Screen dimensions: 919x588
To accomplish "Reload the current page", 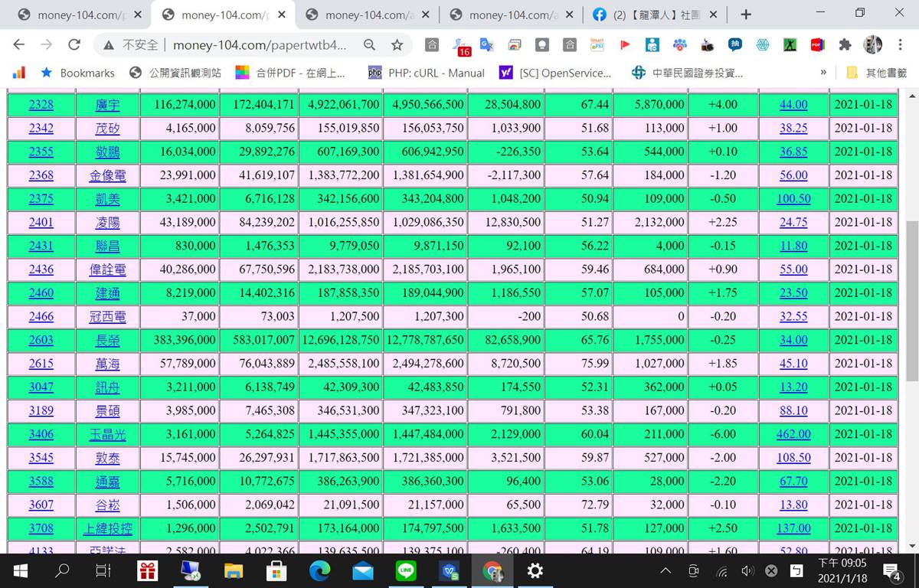I will pos(74,45).
